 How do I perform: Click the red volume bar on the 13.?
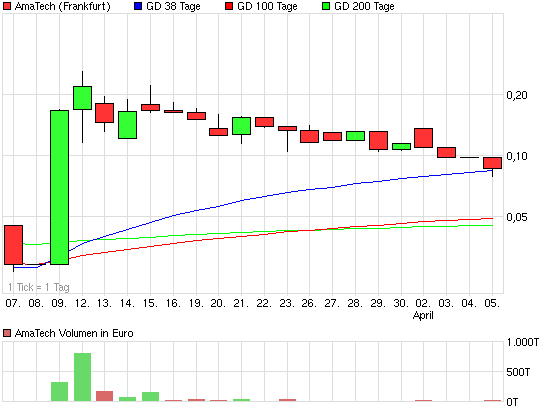[x=105, y=396]
